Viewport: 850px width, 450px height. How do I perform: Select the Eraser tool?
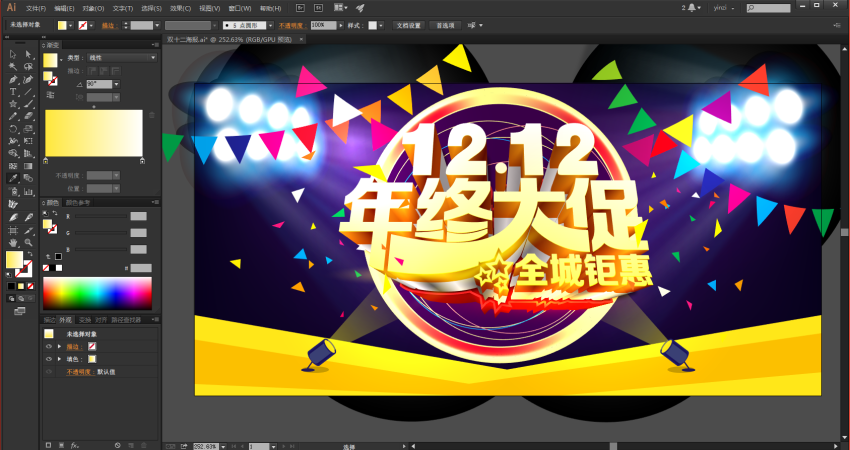click(28, 117)
